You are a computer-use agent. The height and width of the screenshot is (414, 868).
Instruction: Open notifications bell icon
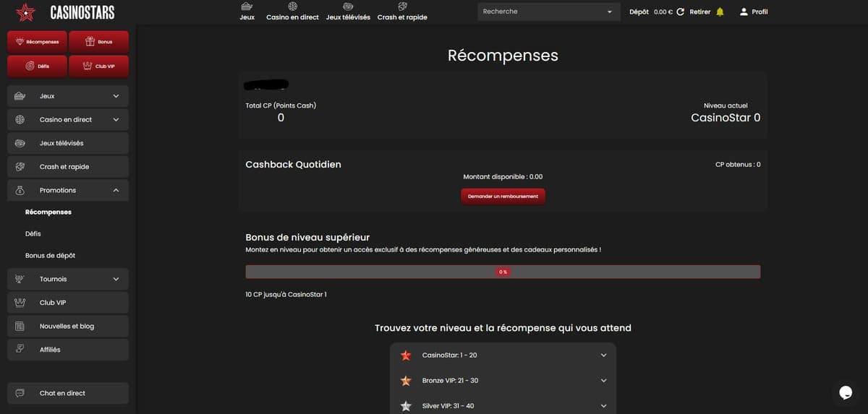coord(720,12)
